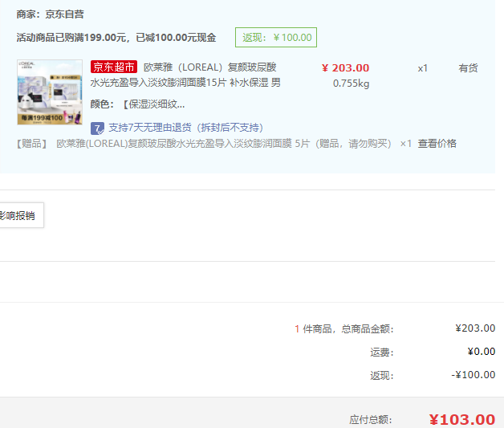Click the gift quantity ×1

tap(405, 144)
